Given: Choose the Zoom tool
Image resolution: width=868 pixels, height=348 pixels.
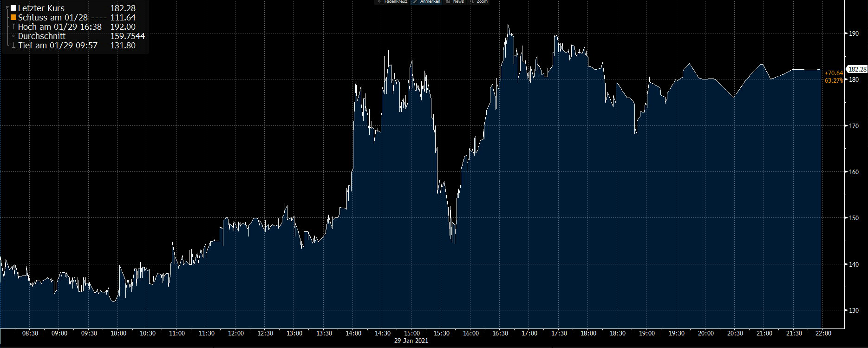Looking at the screenshot, I should pos(479,2).
